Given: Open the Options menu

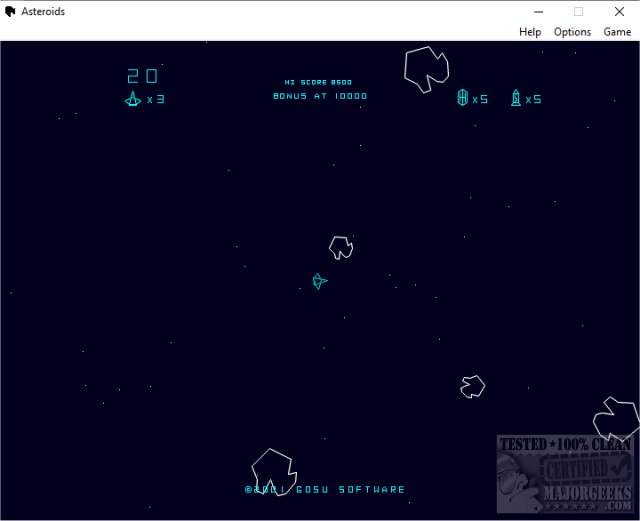Looking at the screenshot, I should [x=572, y=32].
